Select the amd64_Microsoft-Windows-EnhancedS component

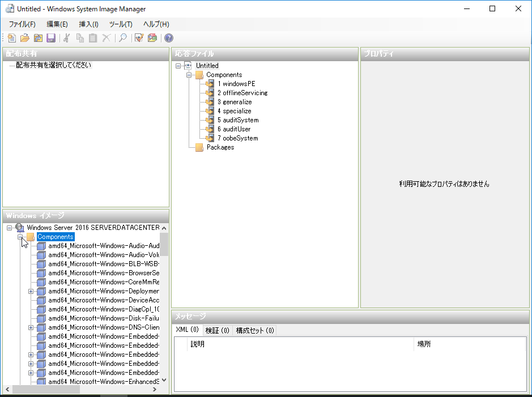tap(104, 382)
